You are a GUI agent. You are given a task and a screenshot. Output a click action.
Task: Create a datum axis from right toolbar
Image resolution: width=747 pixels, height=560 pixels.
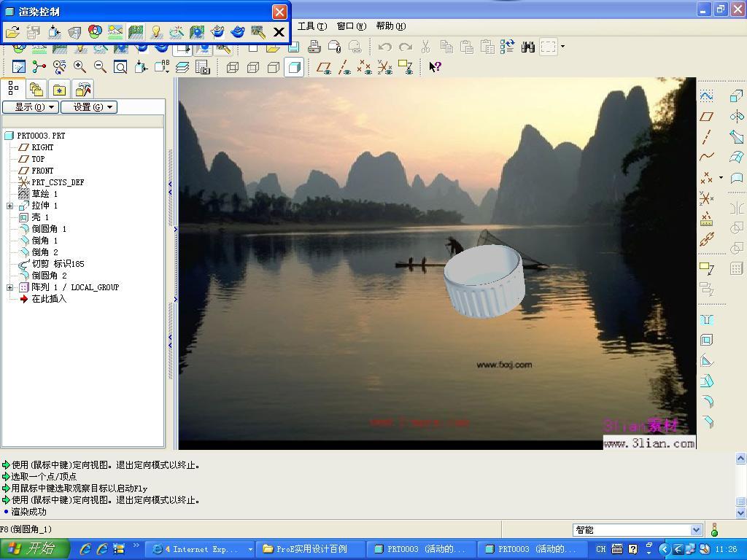point(706,136)
